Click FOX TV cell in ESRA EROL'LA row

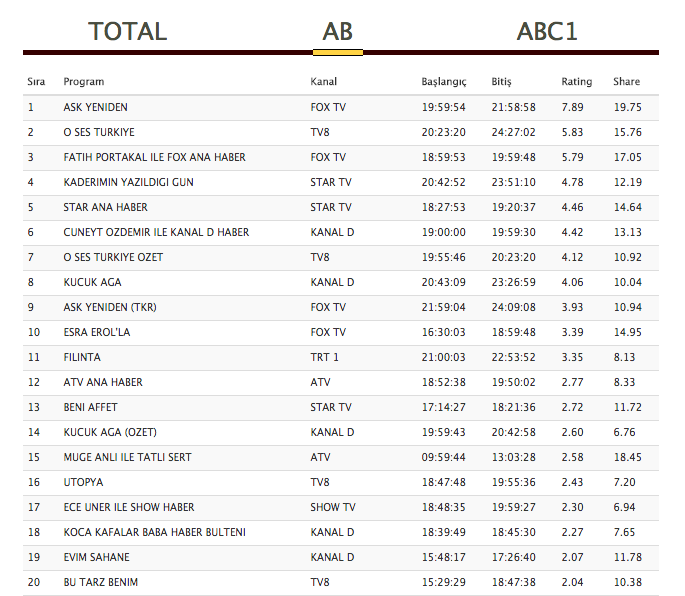328,332
